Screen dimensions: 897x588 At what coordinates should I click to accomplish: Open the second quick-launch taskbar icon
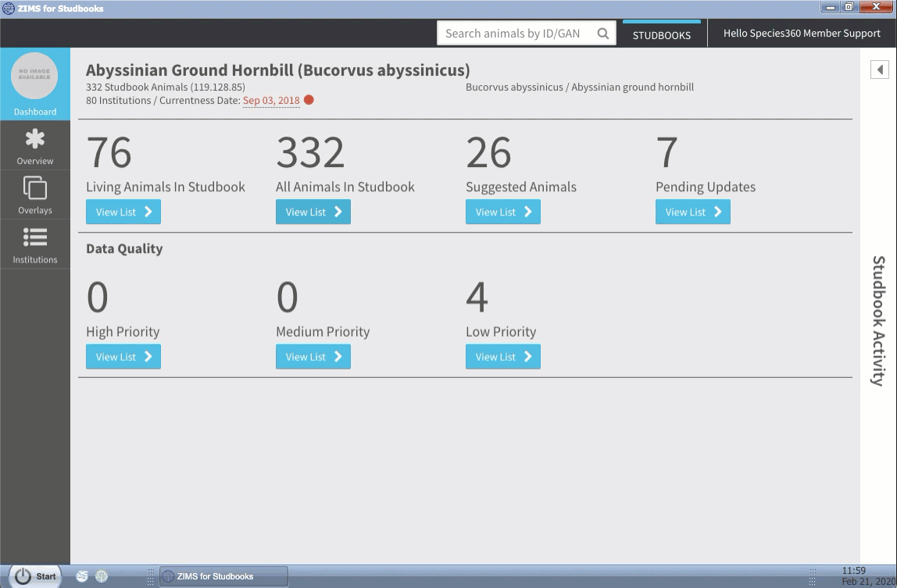102,576
